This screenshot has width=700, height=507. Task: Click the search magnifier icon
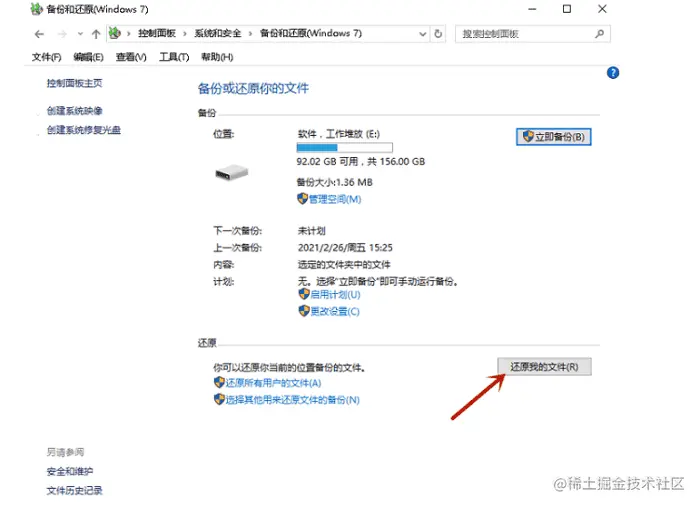pyautogui.click(x=600, y=34)
